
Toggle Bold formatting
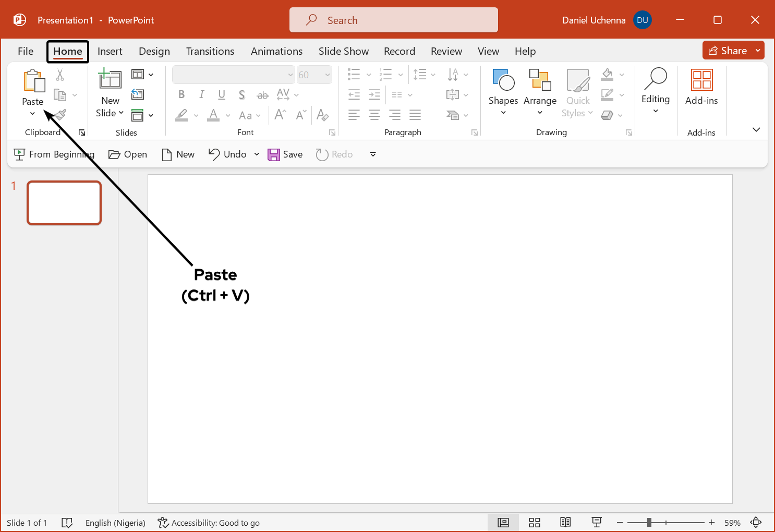click(x=181, y=94)
